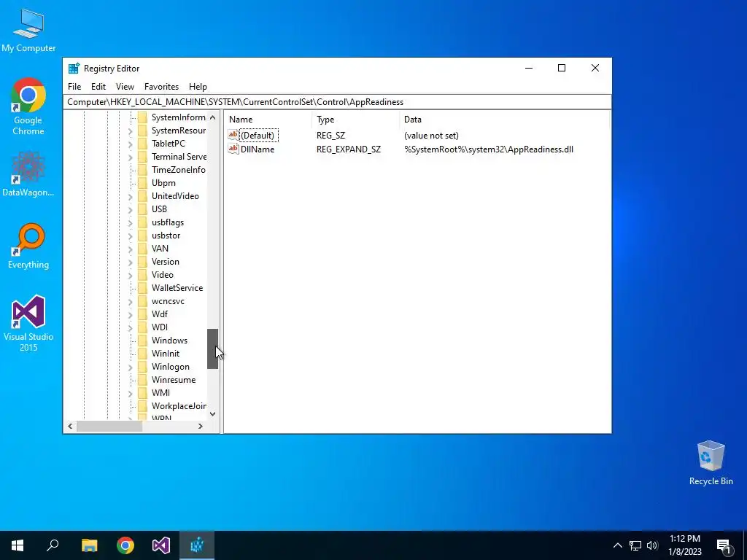The width and height of the screenshot is (747, 560).
Task: Click the USB key folder icon
Action: click(142, 209)
